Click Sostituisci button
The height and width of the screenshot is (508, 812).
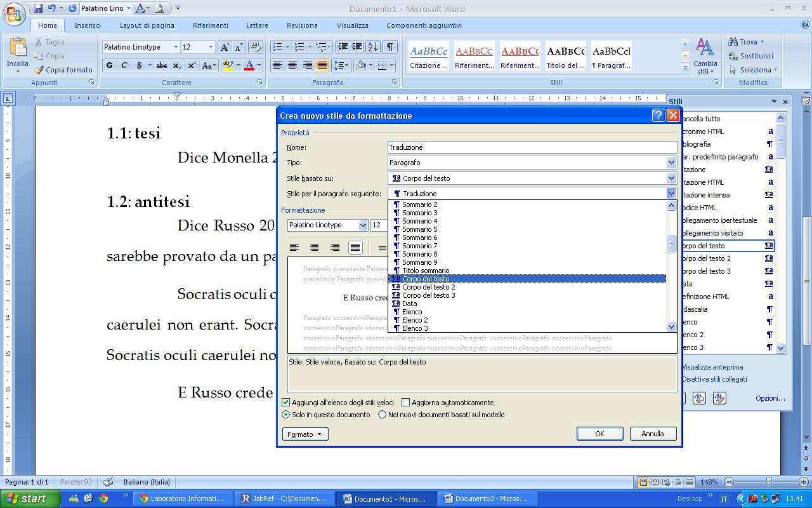pos(752,56)
